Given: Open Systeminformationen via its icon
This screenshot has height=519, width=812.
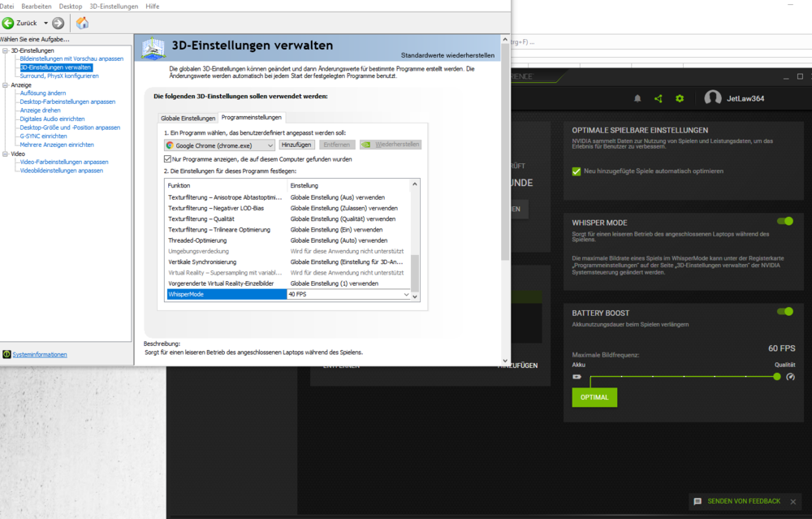Looking at the screenshot, I should pos(6,354).
